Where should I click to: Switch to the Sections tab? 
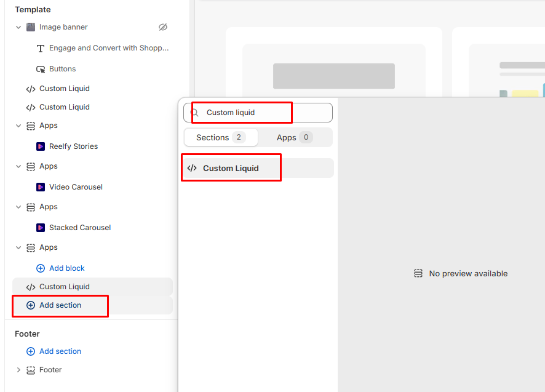click(x=221, y=137)
